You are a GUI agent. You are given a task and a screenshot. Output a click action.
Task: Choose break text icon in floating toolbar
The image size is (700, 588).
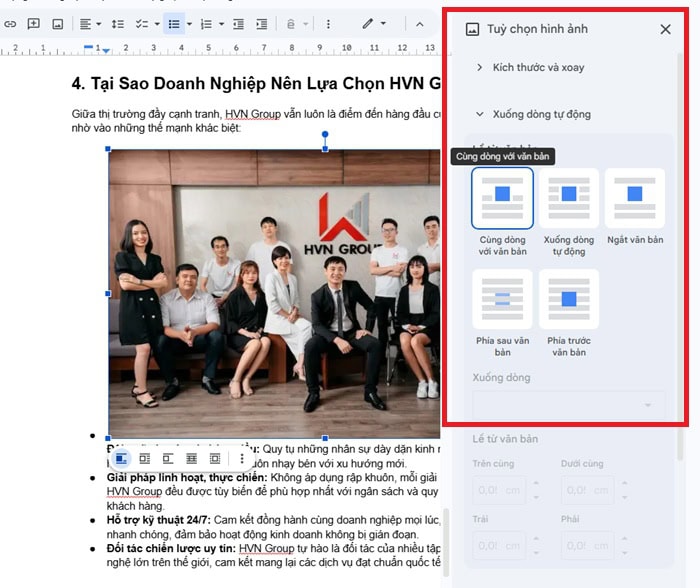(x=168, y=459)
